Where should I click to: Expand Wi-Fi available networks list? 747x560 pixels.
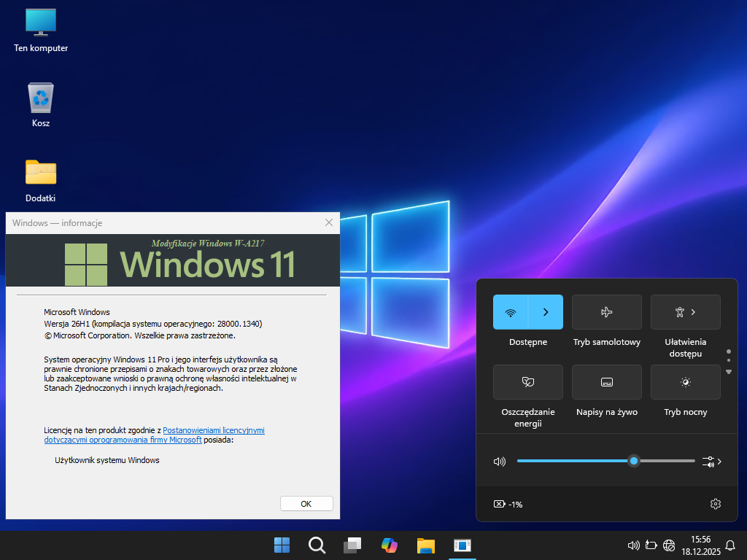pos(546,312)
